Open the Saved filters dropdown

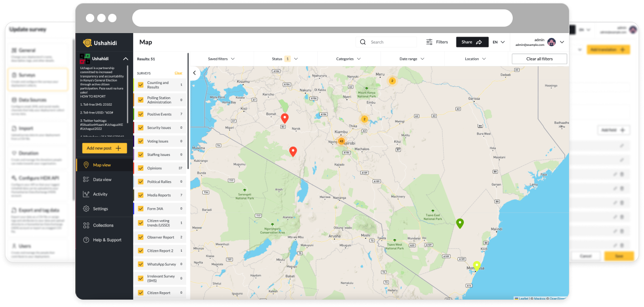(221, 59)
